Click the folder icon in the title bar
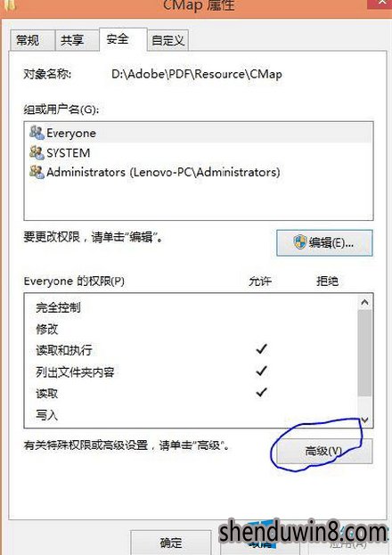Screen dimensions: 392x555 tap(7, 5)
